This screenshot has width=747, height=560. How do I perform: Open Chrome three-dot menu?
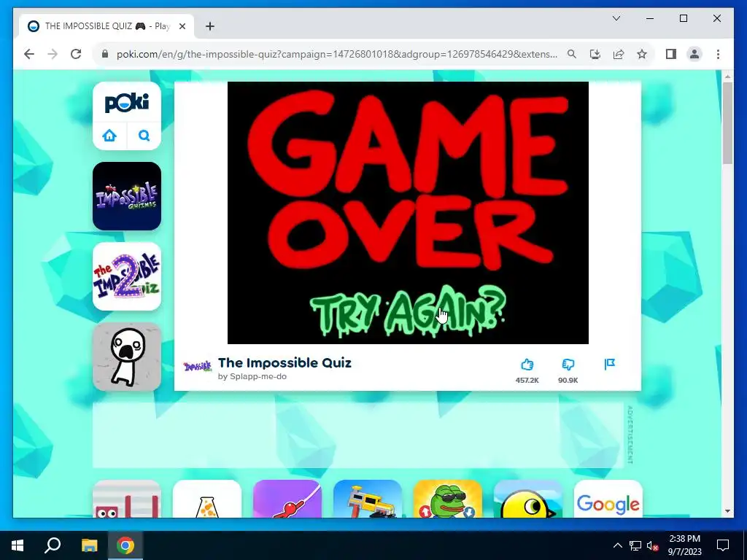[x=718, y=54]
